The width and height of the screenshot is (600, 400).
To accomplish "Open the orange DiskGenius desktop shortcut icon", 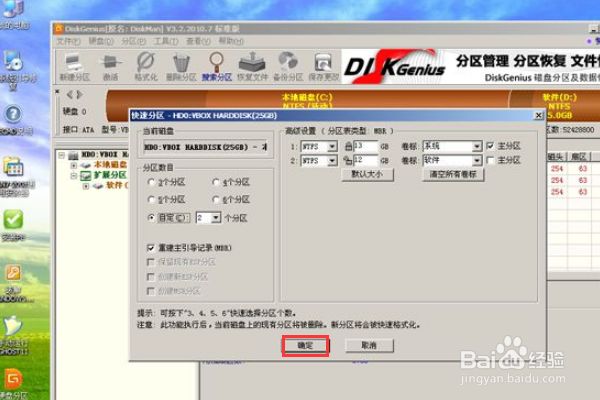I will (13, 379).
